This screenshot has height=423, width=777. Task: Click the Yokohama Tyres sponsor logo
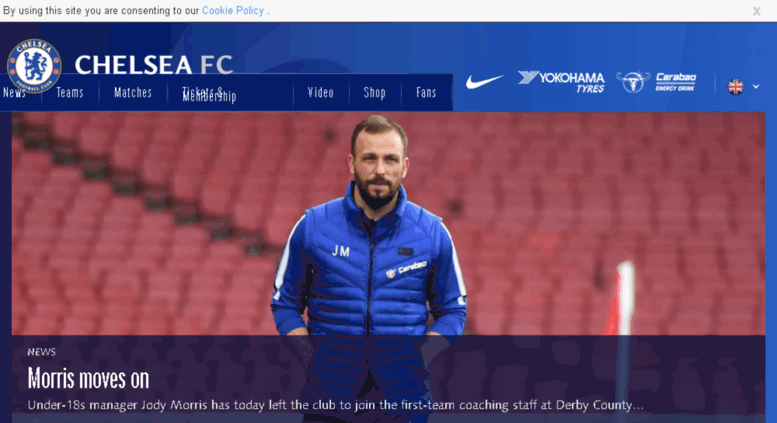point(561,82)
